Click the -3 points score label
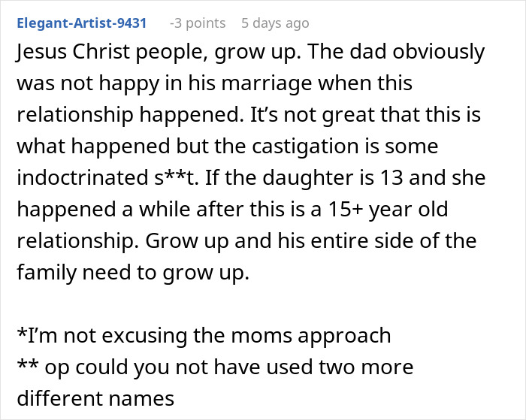Image resolution: width=526 pixels, height=420 pixels. click(x=198, y=23)
